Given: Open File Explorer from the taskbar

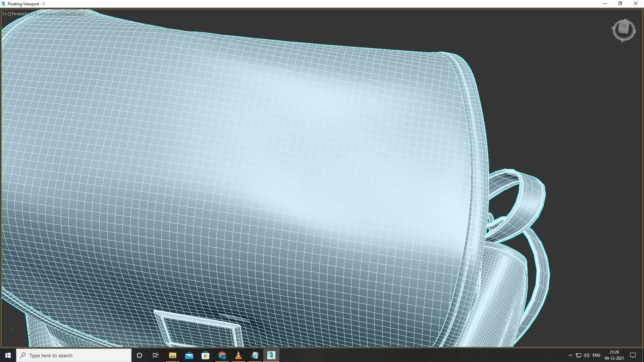Looking at the screenshot, I should (x=172, y=355).
